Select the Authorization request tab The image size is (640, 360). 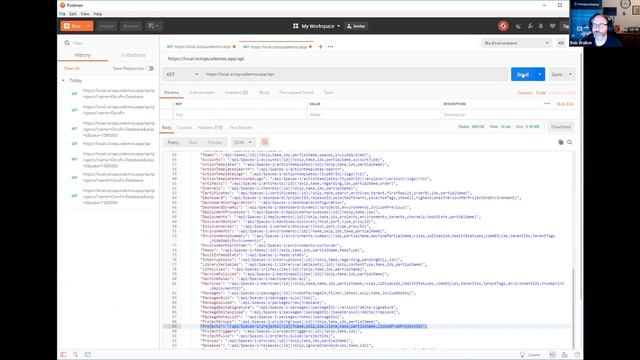pos(202,93)
